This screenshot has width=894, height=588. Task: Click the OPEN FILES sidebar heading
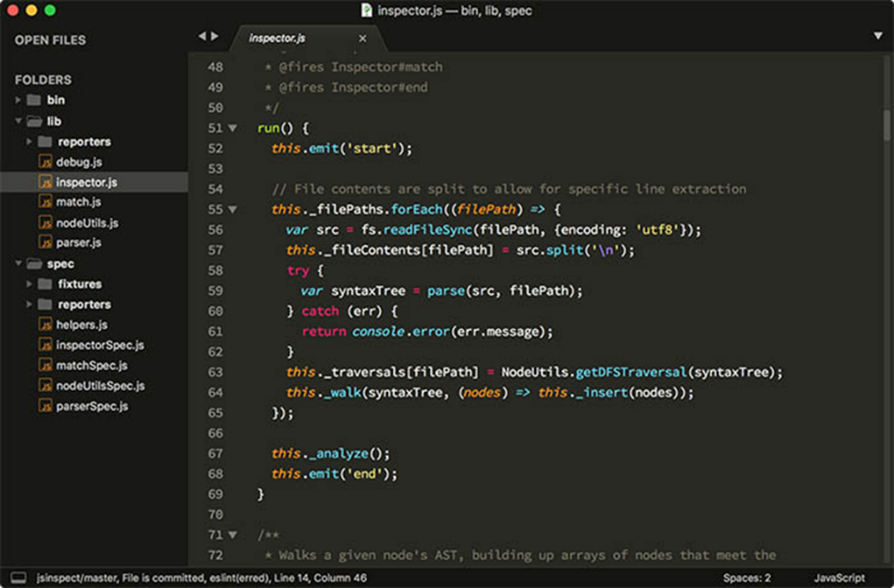coord(50,40)
